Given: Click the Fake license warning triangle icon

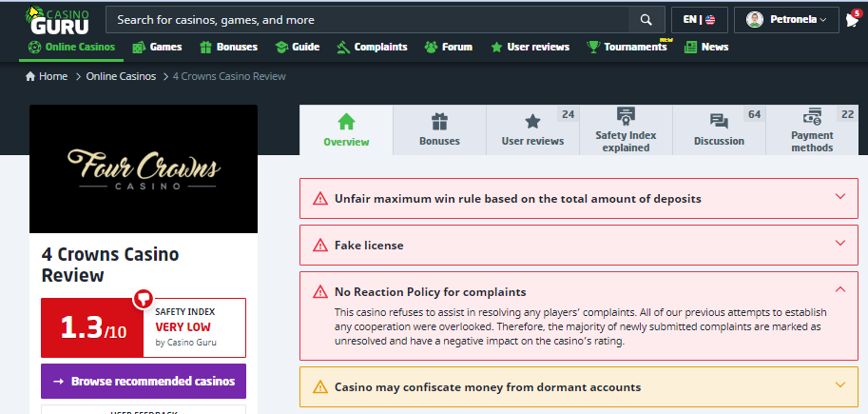Looking at the screenshot, I should [319, 246].
